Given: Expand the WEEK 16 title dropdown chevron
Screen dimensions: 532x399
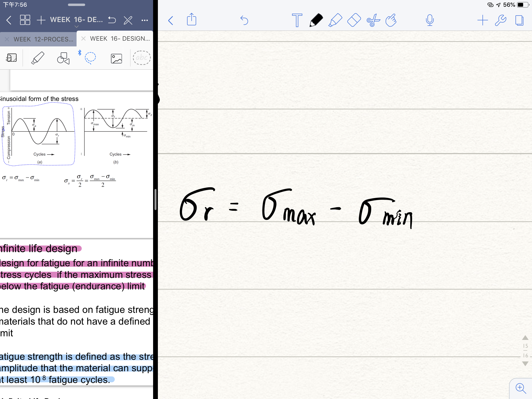Looking at the screenshot, I should point(77,27).
